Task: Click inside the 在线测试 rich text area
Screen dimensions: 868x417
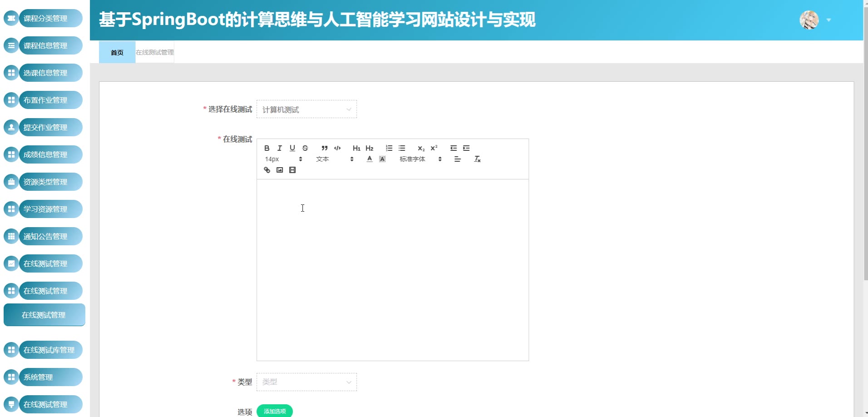Action: (x=393, y=270)
